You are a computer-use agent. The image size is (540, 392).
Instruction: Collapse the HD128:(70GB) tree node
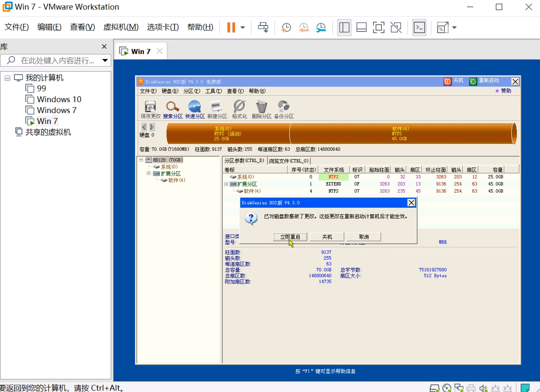(141, 160)
